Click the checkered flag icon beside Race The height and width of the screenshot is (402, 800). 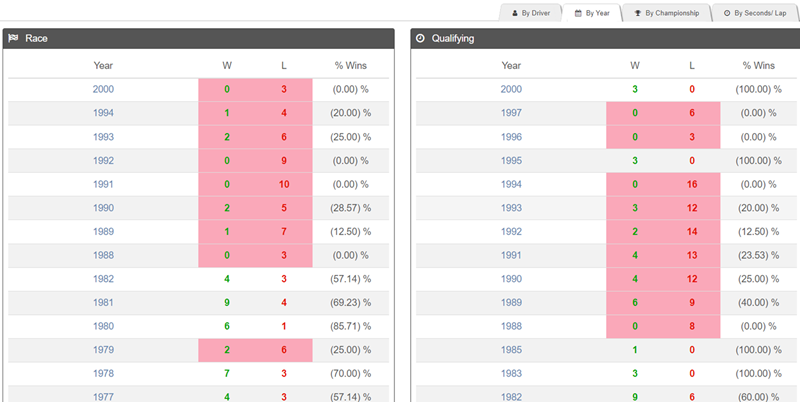pyautogui.click(x=13, y=38)
